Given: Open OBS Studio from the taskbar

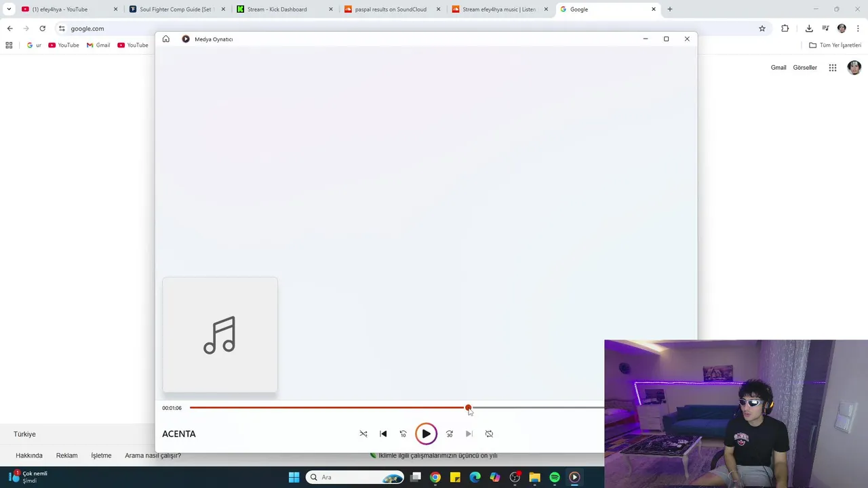Looking at the screenshot, I should click(x=515, y=477).
